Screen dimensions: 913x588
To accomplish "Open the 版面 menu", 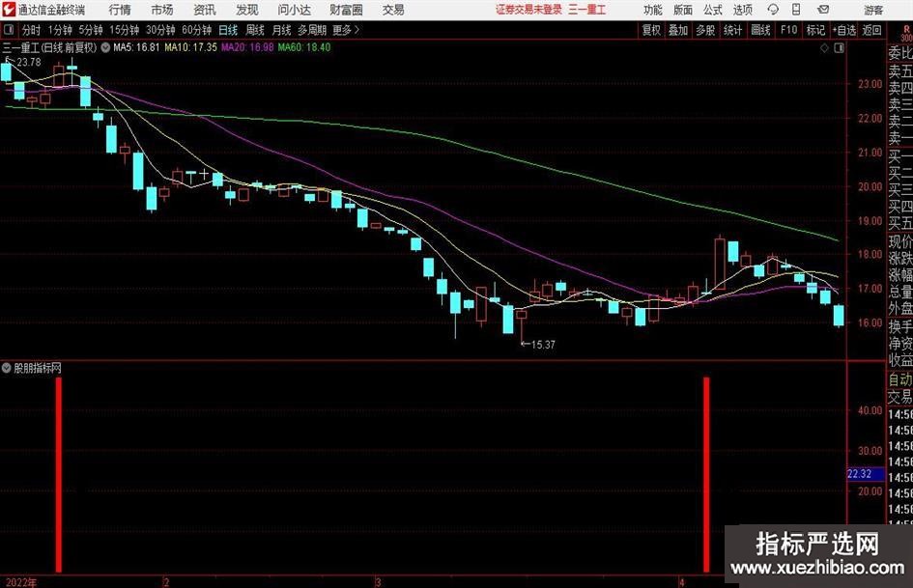I will pyautogui.click(x=682, y=10).
